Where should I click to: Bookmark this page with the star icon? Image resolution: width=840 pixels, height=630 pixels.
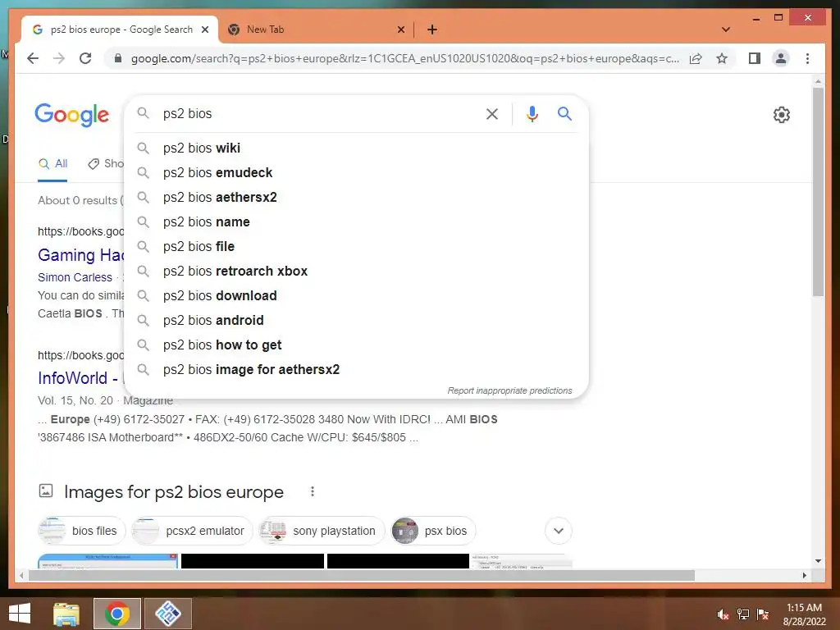(x=722, y=58)
